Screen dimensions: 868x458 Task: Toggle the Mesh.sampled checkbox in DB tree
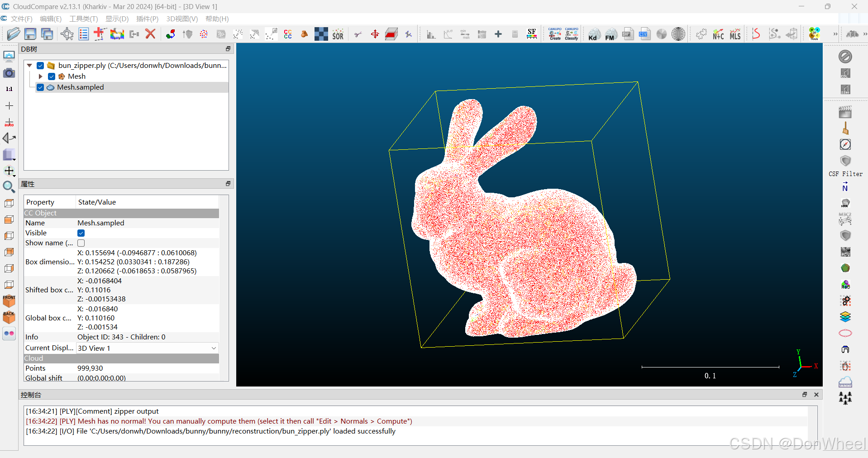tap(40, 87)
